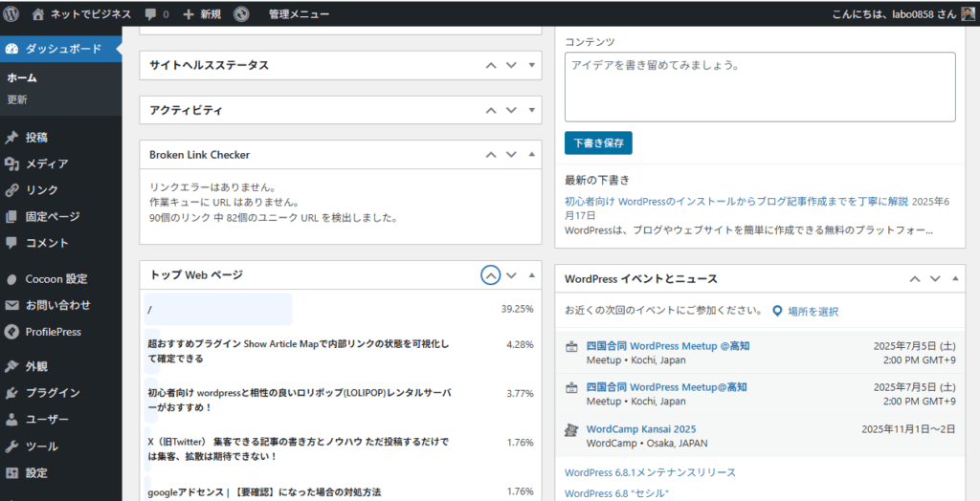Click the media icon beside メディア
Viewport: 980px width, 501px height.
(11, 164)
